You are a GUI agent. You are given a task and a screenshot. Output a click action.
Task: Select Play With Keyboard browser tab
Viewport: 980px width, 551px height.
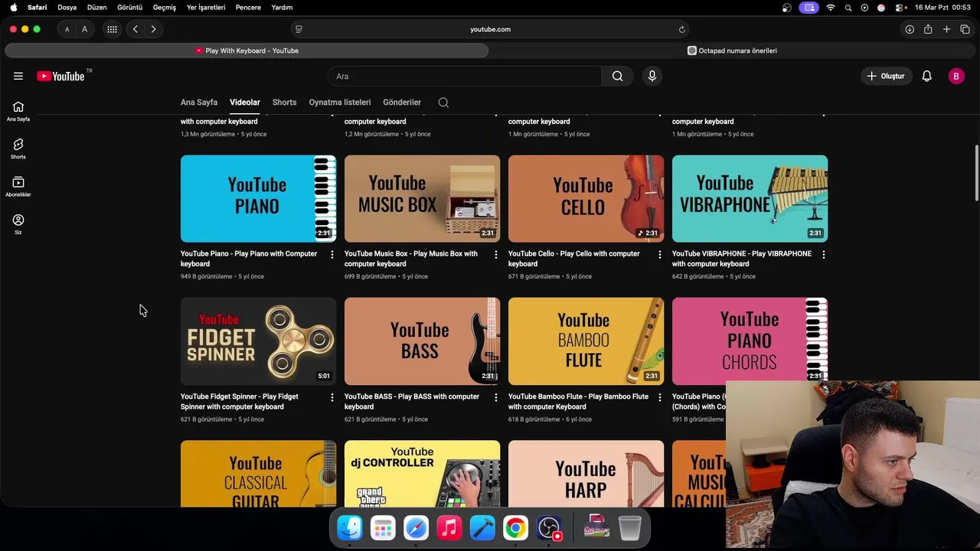(247, 51)
